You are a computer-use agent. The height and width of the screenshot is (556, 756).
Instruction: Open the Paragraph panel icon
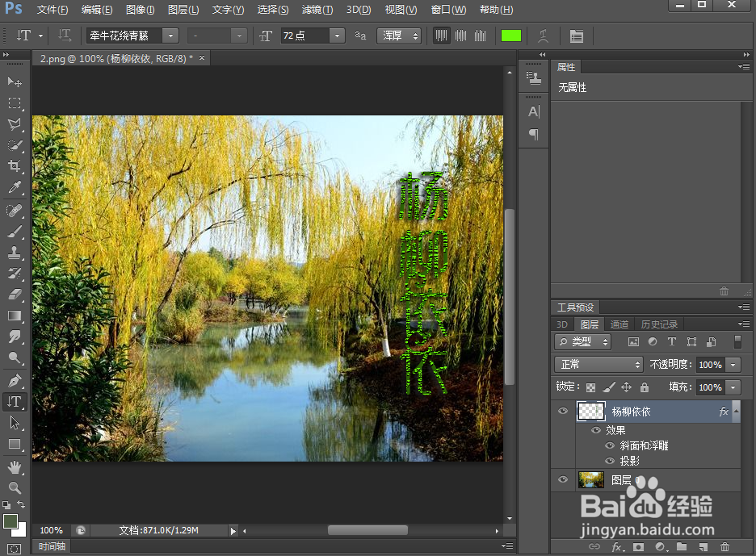(x=534, y=134)
